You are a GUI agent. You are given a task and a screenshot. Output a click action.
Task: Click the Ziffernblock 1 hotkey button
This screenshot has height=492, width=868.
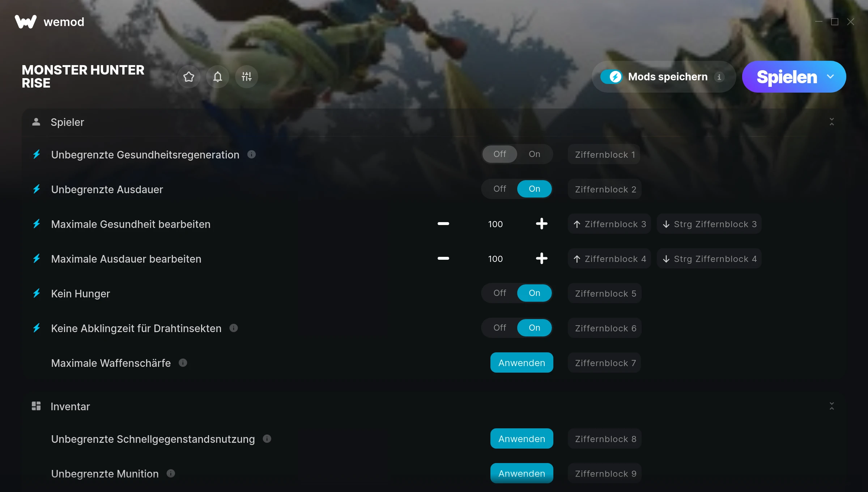coord(605,154)
